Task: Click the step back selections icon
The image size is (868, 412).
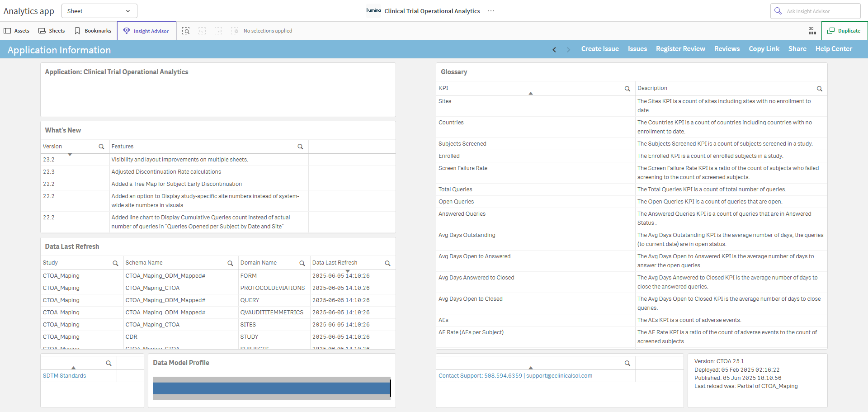Action: 202,31
